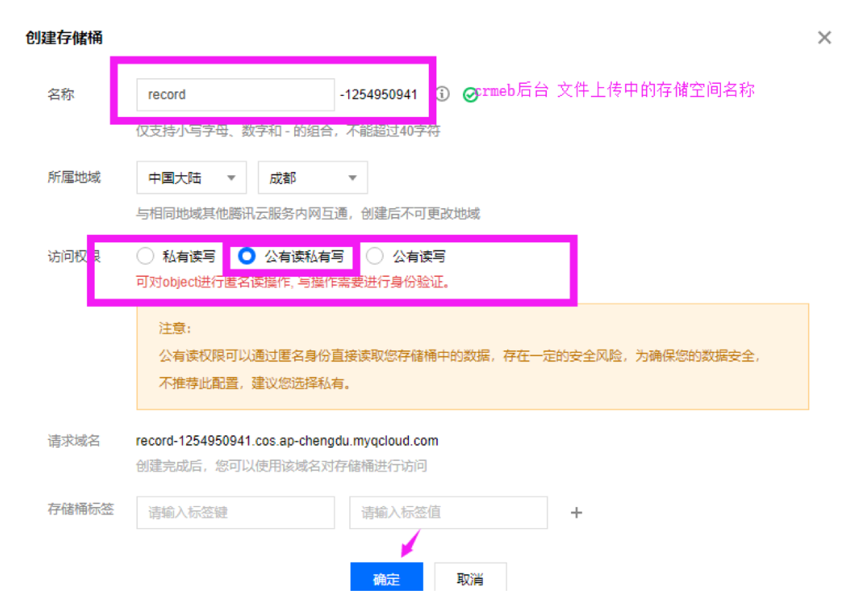Click the arrow on the 成都 dropdown
Viewport: 848px width, 616px height.
click(352, 178)
